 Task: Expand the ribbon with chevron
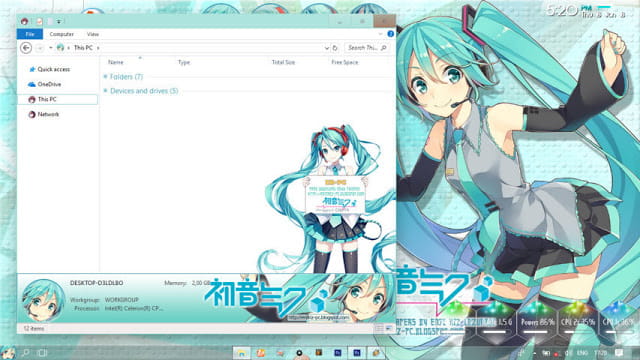[x=380, y=34]
